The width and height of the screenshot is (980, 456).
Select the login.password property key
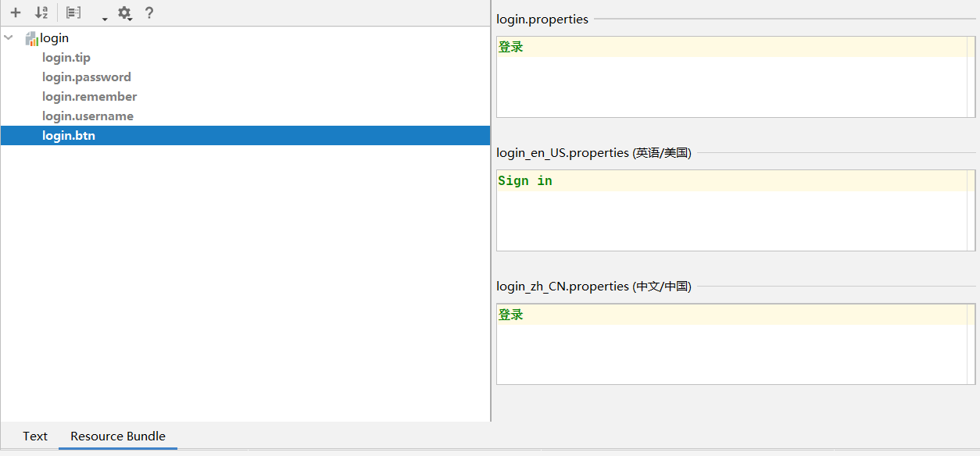(x=87, y=77)
